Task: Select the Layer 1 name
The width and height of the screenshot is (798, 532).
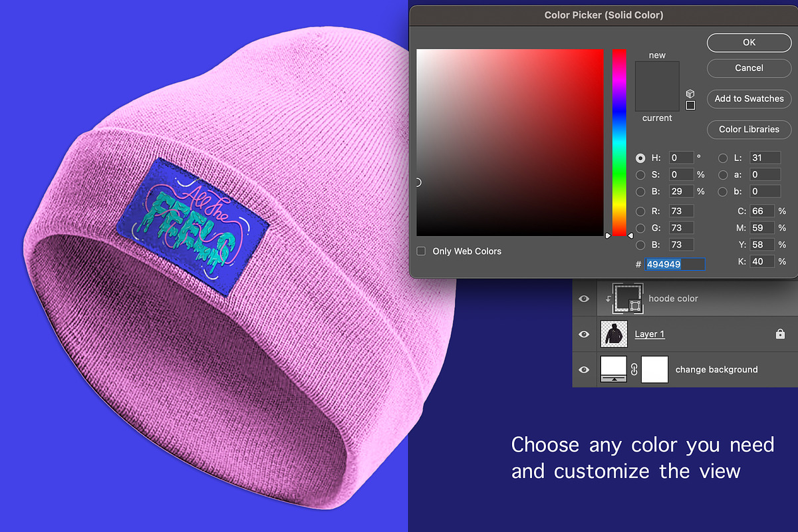Action: click(x=650, y=334)
